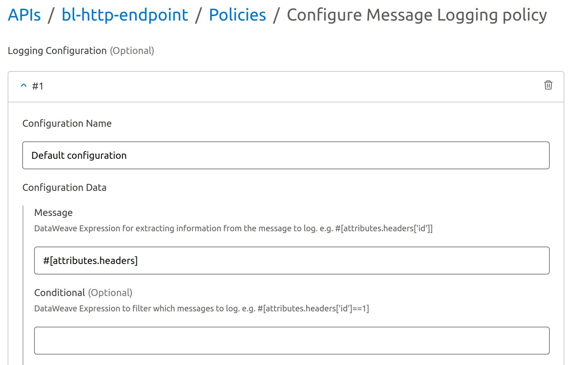This screenshot has height=365, width=588.
Task: Focus the Default configuration name field
Action: point(285,155)
